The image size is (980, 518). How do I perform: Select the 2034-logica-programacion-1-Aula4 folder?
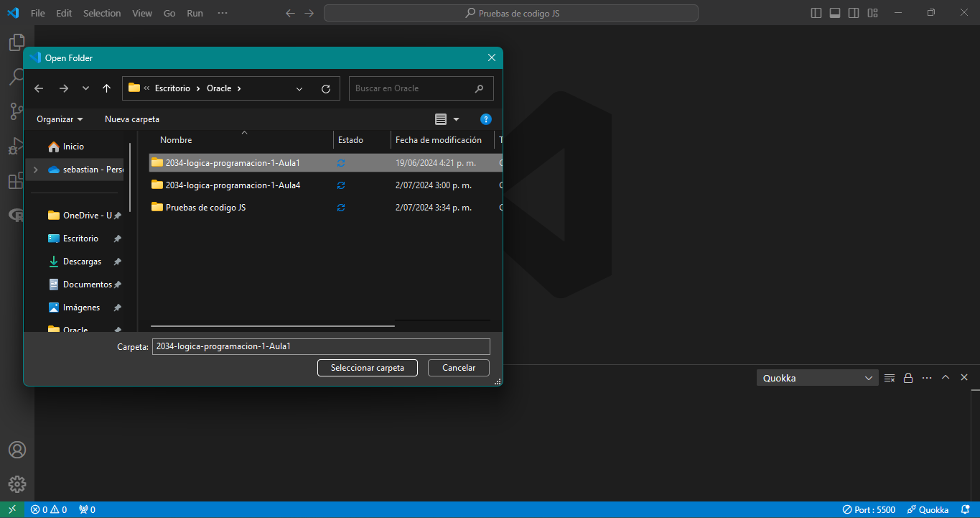pyautogui.click(x=325, y=185)
